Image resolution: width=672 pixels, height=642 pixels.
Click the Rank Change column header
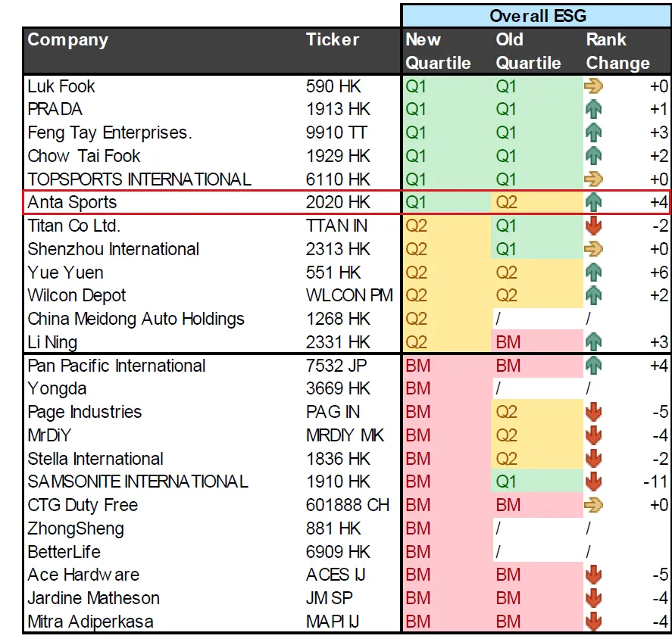tap(618, 51)
